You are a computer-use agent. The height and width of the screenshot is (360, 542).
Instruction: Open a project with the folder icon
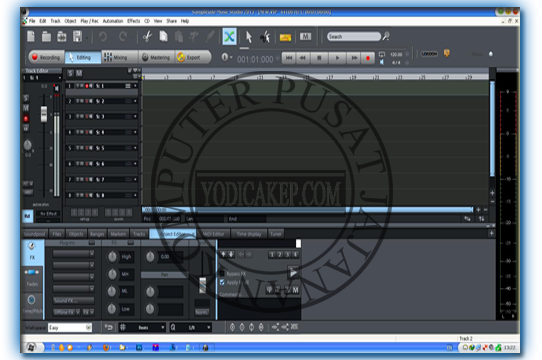coord(46,36)
